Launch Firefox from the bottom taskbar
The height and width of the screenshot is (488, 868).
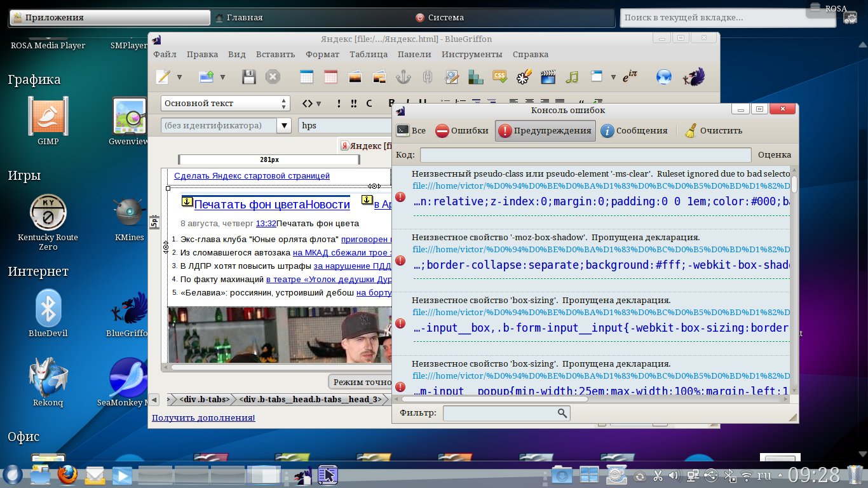[67, 475]
